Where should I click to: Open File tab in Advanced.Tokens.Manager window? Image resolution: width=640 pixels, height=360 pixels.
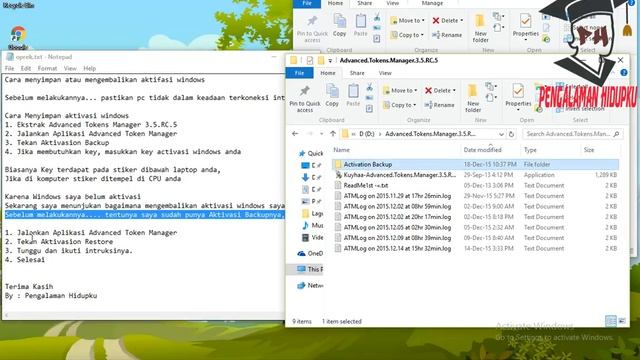click(299, 73)
